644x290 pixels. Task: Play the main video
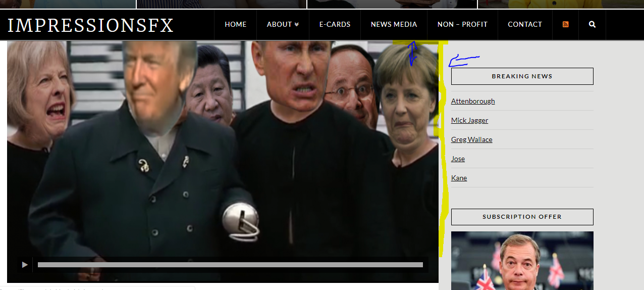pos(24,265)
